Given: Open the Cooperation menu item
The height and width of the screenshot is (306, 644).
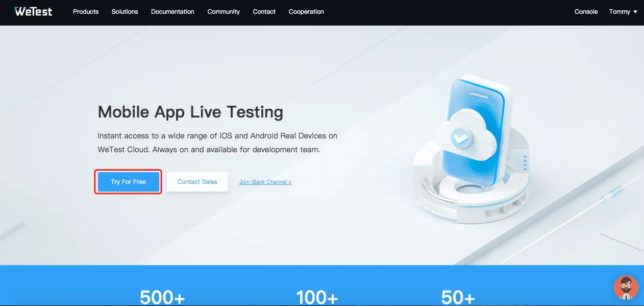Looking at the screenshot, I should 306,12.
